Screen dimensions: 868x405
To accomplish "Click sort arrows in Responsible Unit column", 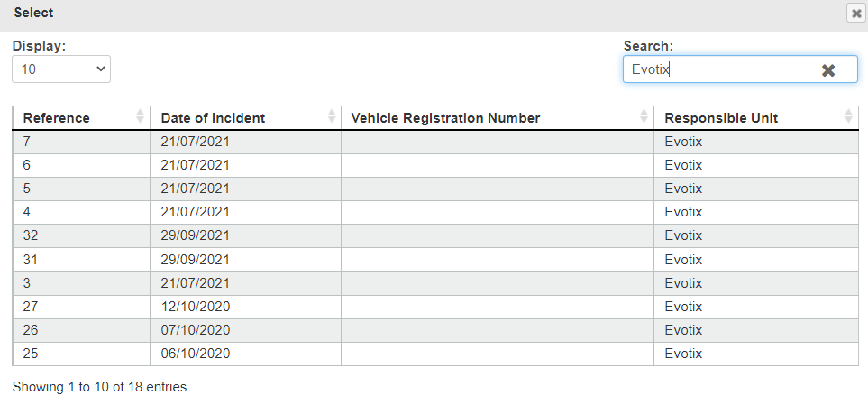I will [x=848, y=116].
